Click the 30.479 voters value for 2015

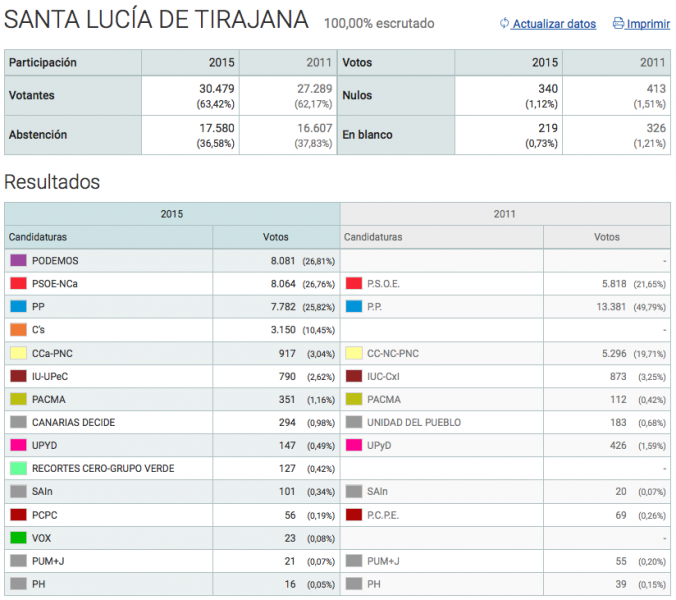[216, 89]
